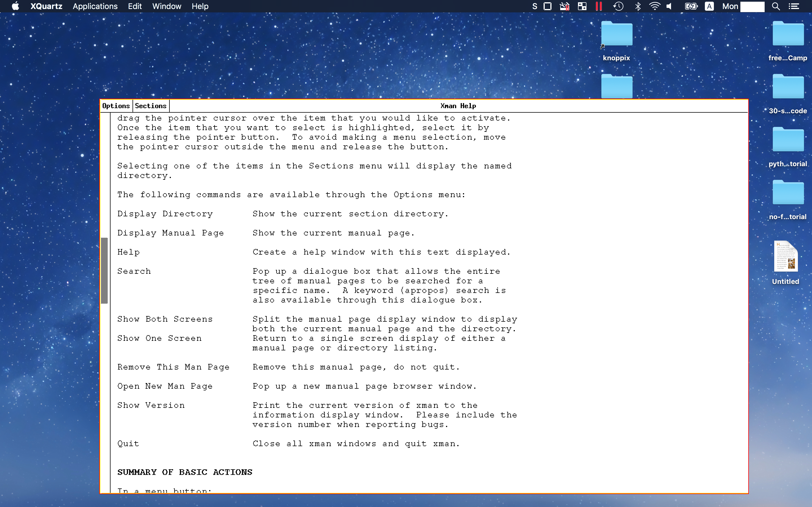Open the Wi-Fi status menu
Screen dimensions: 812x507
coord(655,6)
